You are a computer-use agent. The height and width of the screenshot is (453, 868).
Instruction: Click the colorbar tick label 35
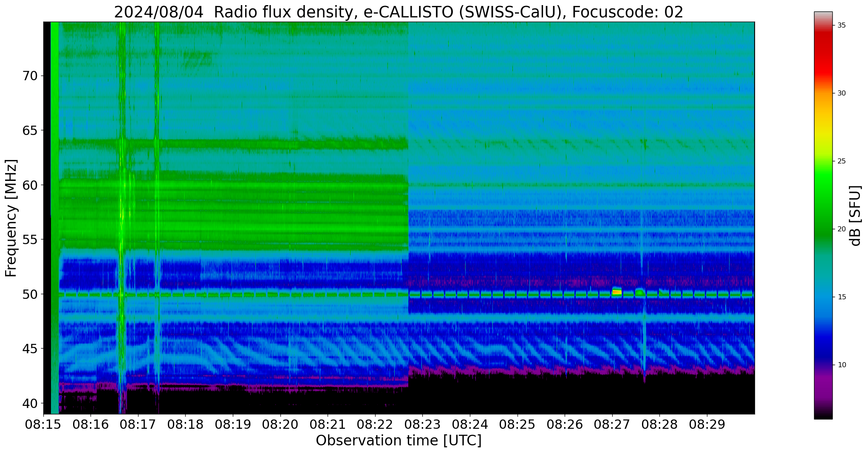point(841,25)
